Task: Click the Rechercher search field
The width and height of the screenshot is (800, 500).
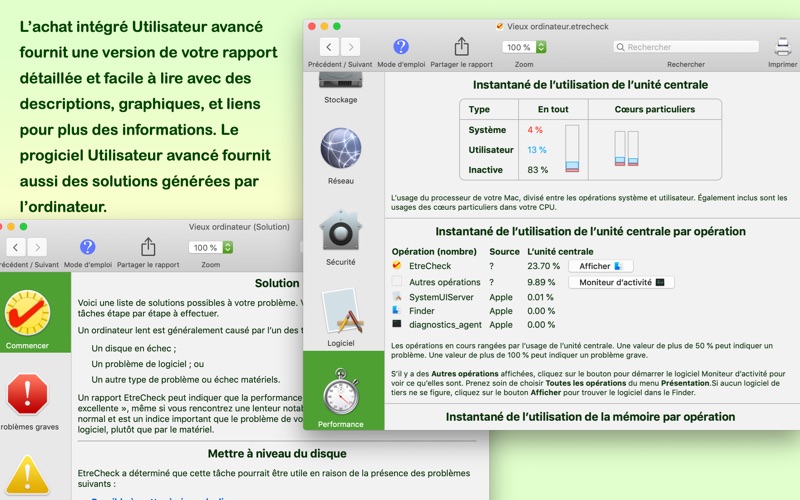Action: coord(686,47)
